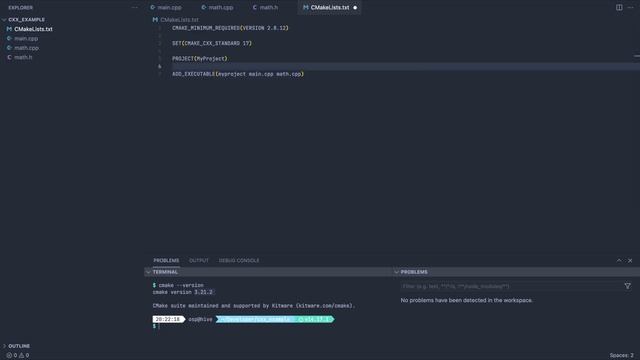This screenshot has height=360, width=640.
Task: Click the Spaces: 2 status bar item
Action: pyautogui.click(x=622, y=355)
